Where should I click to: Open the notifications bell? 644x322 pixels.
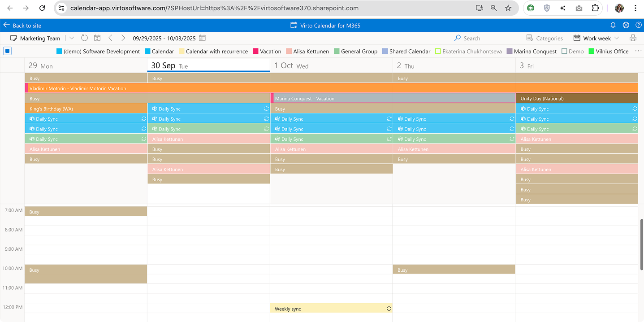(613, 25)
